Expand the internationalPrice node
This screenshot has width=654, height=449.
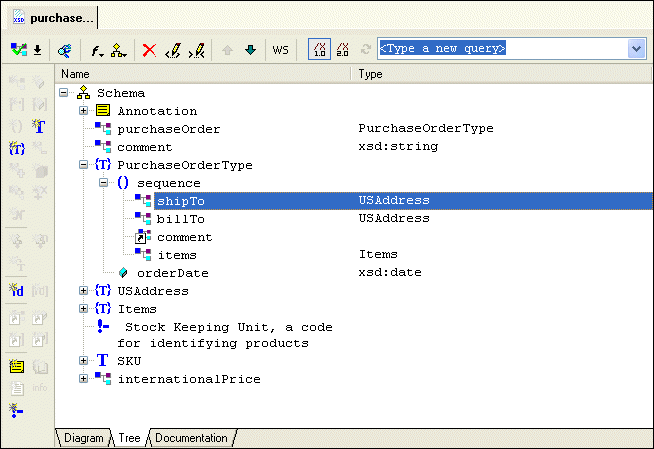click(x=84, y=379)
